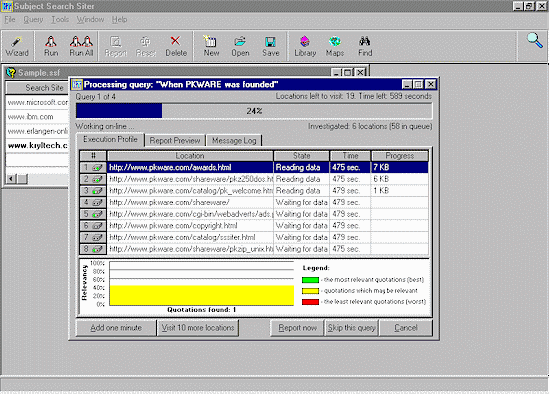Viewport: 550px width, 394px height.
Task: Click the Save floppy disk icon
Action: (x=270, y=42)
